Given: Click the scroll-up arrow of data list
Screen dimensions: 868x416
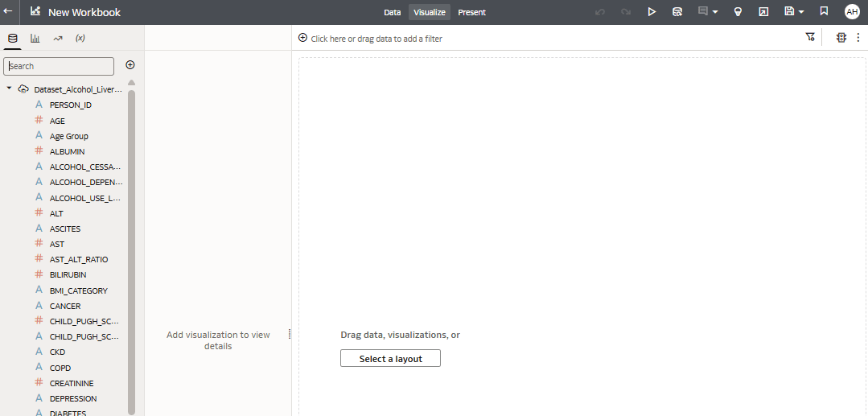Looking at the screenshot, I should pos(131,83).
